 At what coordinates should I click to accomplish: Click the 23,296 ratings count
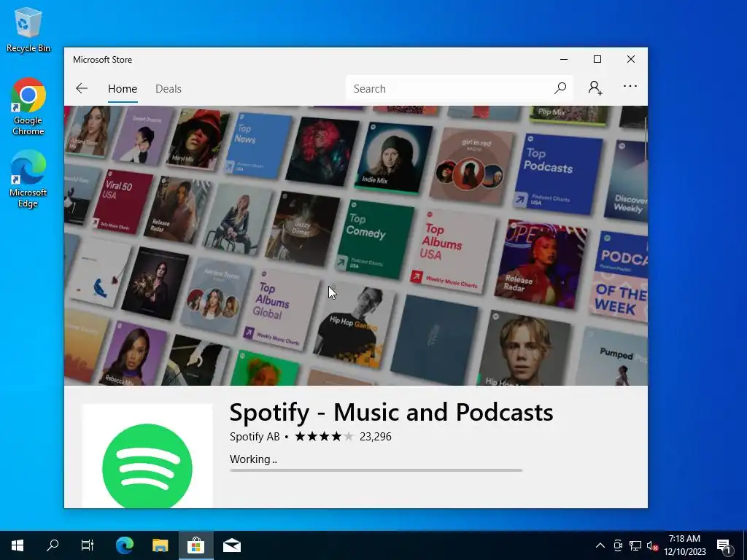coord(376,437)
